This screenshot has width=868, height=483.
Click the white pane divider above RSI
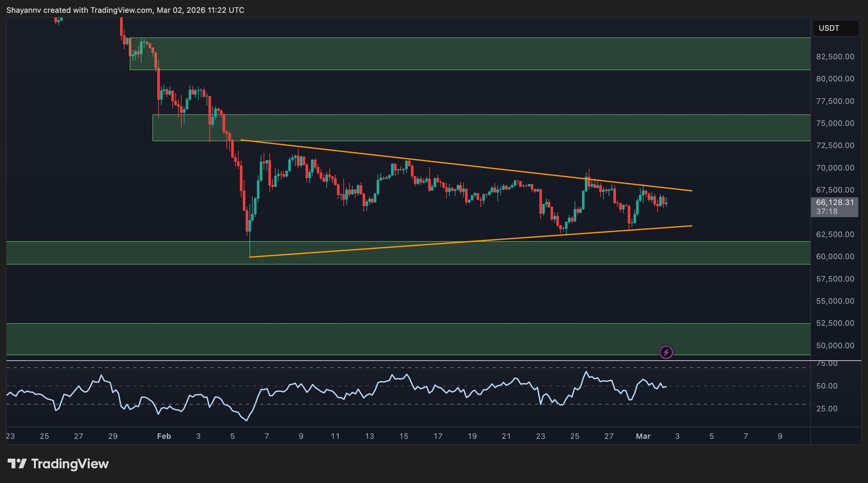pos(407,361)
